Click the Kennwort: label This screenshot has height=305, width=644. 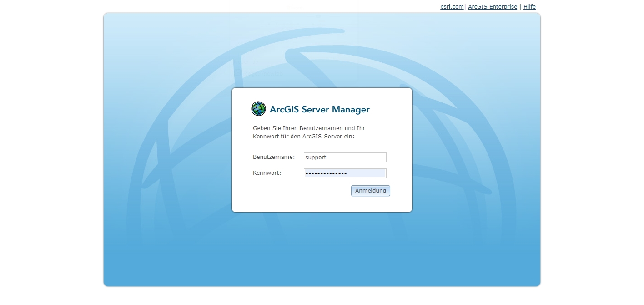[267, 173]
